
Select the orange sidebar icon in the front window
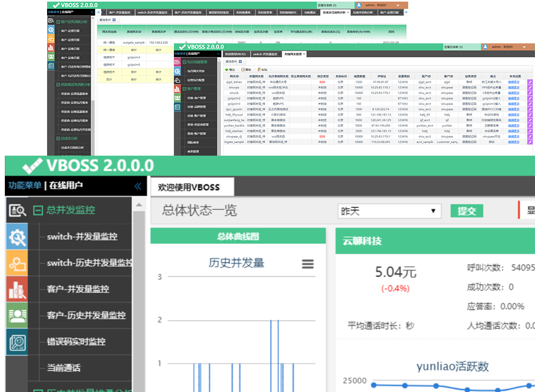pos(17,263)
